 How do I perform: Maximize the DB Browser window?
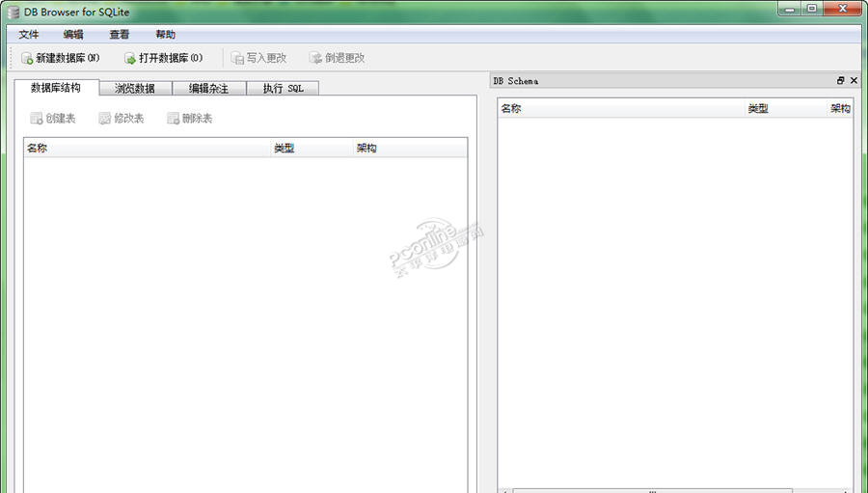pyautogui.click(x=811, y=9)
